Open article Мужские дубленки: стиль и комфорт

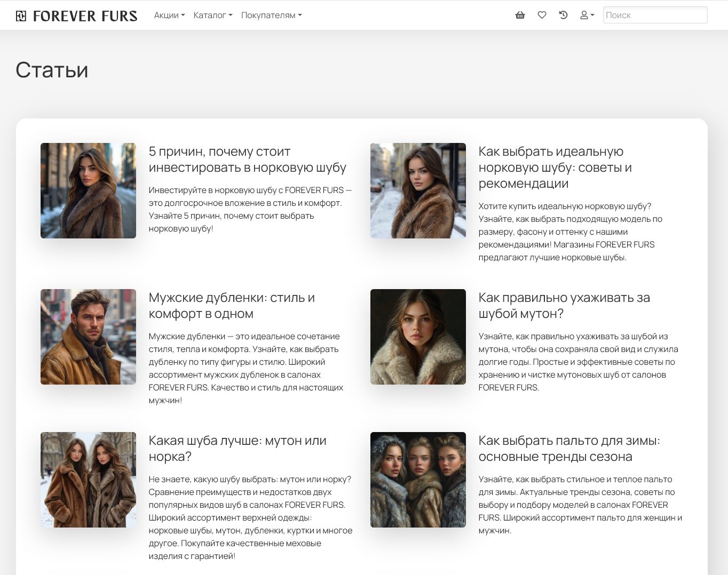[x=232, y=306]
